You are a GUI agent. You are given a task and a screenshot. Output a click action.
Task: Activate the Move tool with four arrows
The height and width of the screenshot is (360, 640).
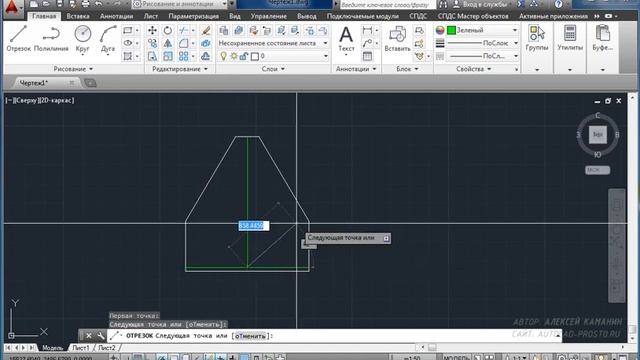[x=152, y=30]
